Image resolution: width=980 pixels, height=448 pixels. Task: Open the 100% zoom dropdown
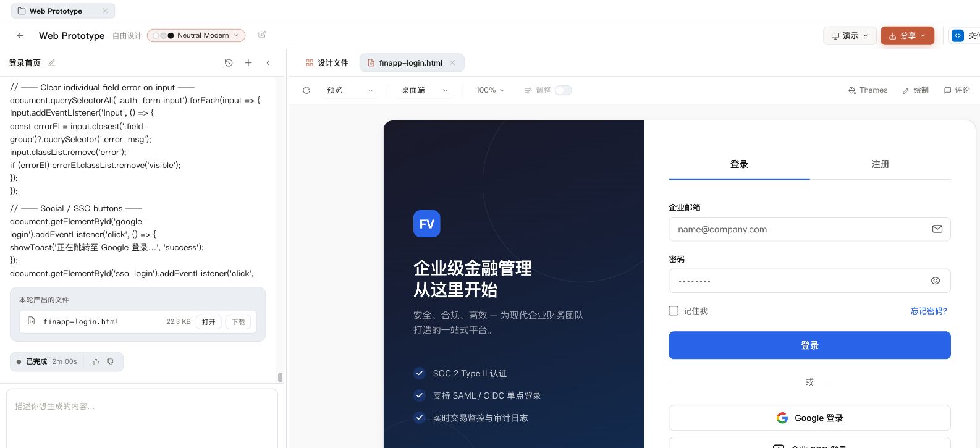(x=490, y=90)
